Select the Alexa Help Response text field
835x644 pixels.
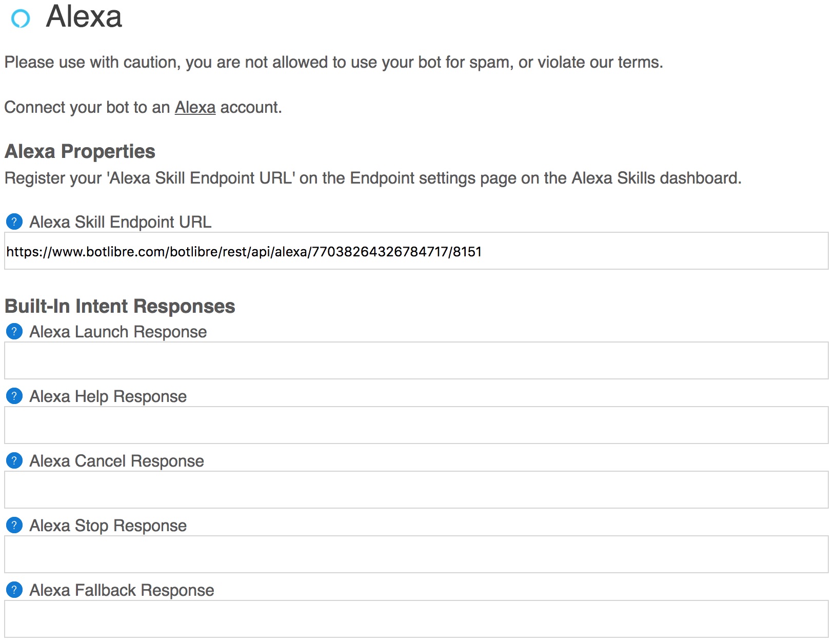point(416,426)
